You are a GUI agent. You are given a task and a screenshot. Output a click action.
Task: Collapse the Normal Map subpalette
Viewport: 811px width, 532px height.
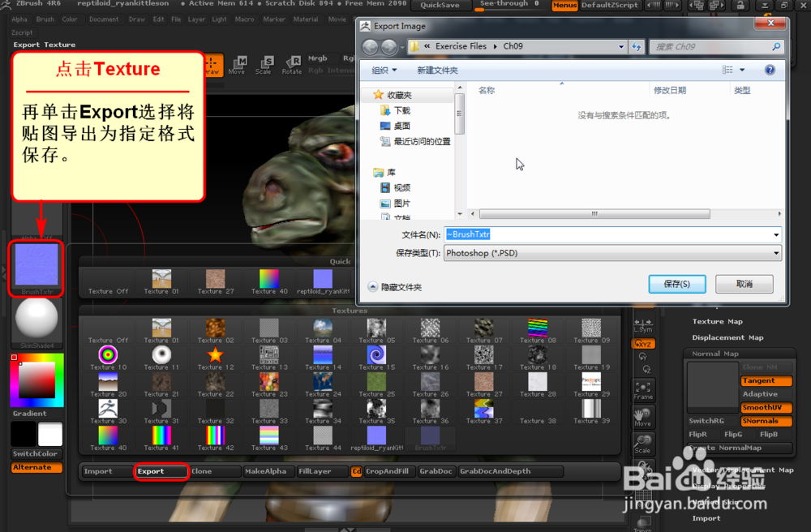click(x=715, y=354)
